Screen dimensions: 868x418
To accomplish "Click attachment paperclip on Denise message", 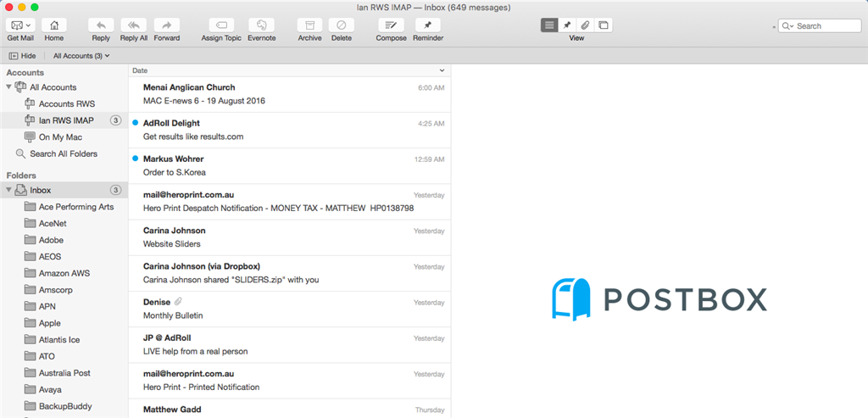I will click(x=178, y=302).
